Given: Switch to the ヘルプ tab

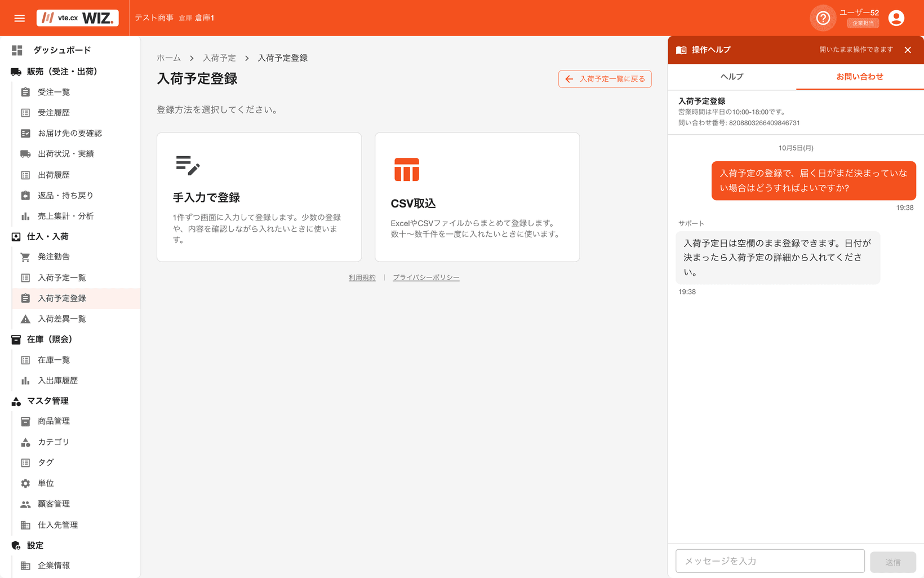Looking at the screenshot, I should coord(732,77).
